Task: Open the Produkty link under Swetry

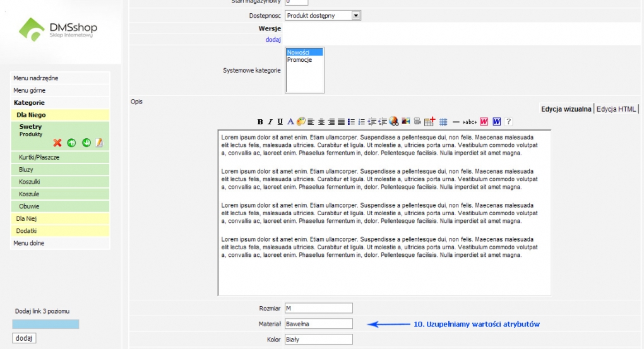Action: click(31, 134)
